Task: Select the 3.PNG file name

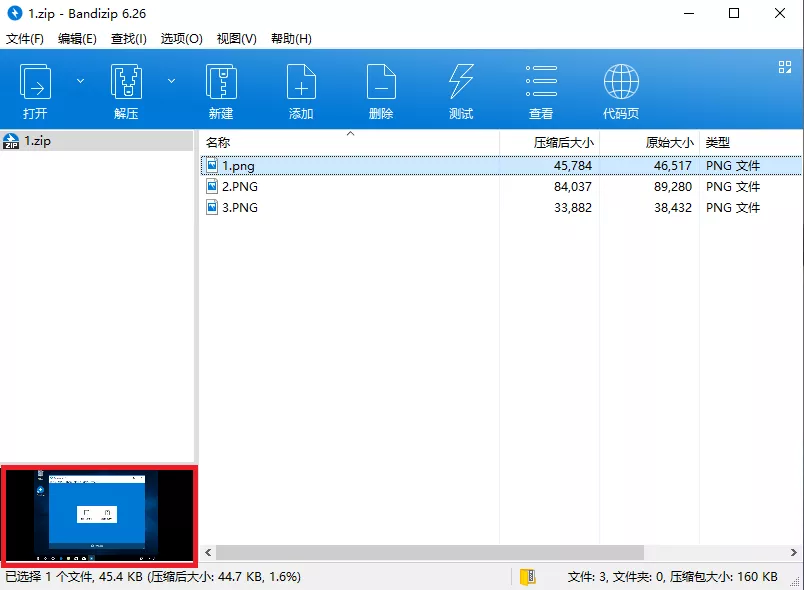Action: point(240,208)
